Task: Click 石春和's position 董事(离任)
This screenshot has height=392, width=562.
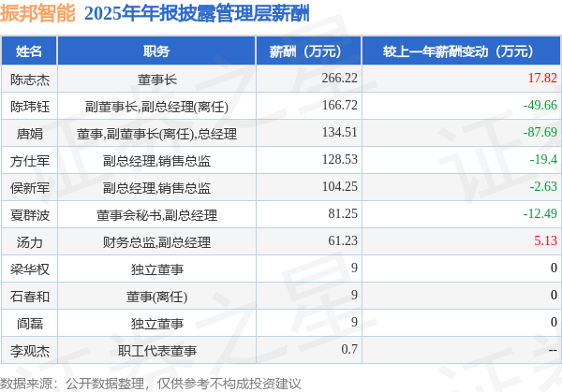Action: (156, 297)
